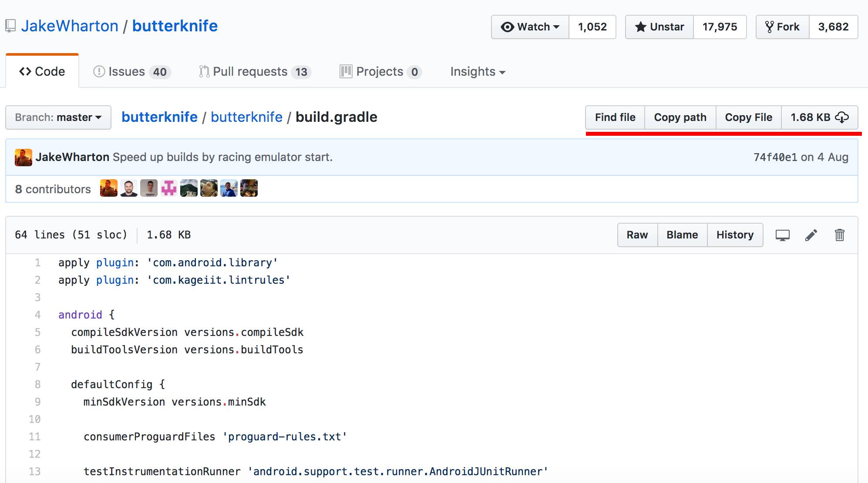Click the Copy path button
The width and height of the screenshot is (868, 483).
680,117
